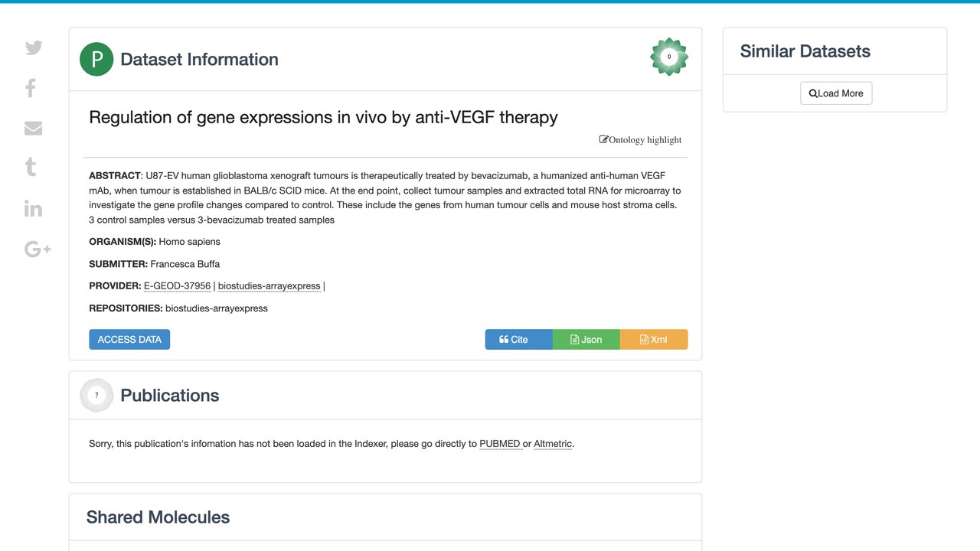Open the biostudies-arrayexpress provider link
Image resolution: width=980 pixels, height=551 pixels.
click(269, 286)
